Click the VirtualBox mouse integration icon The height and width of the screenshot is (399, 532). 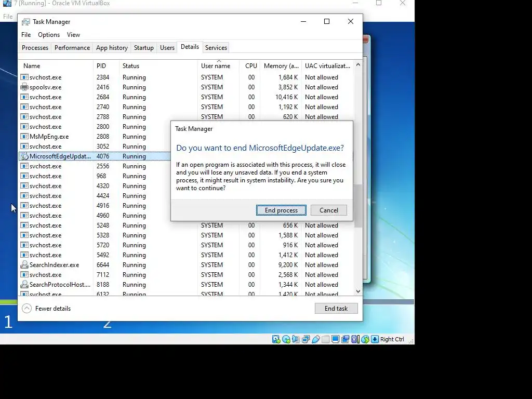coord(365,339)
